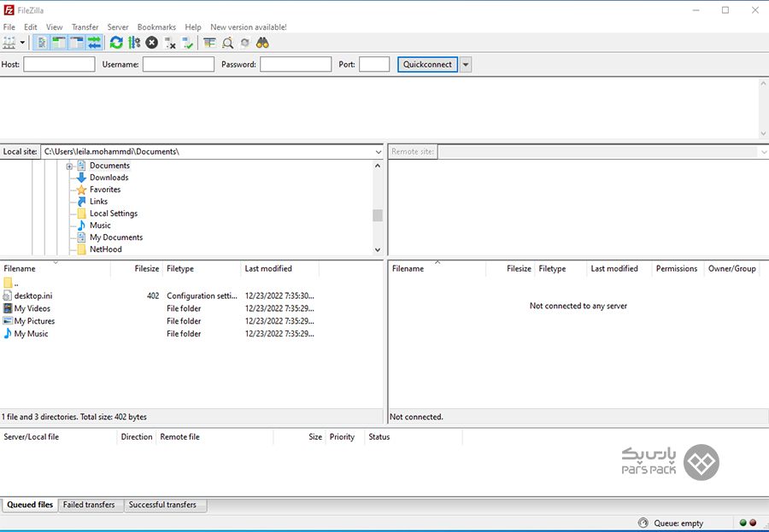Select desktop.ini file

33,296
